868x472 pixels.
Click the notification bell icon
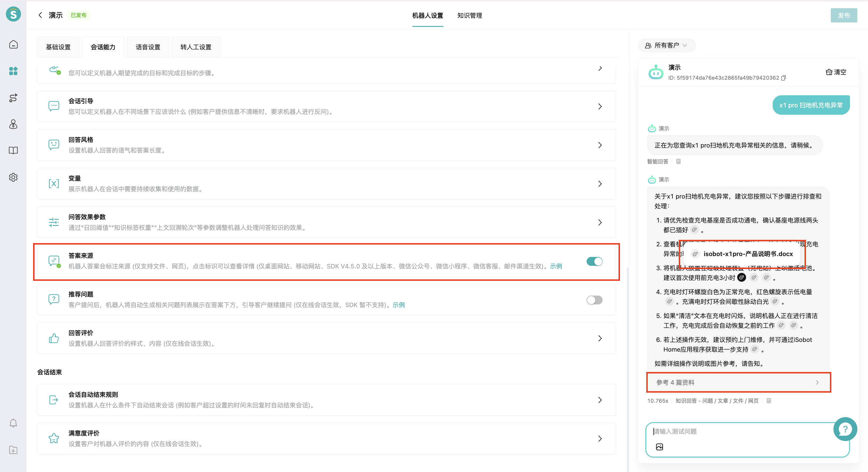click(13, 423)
